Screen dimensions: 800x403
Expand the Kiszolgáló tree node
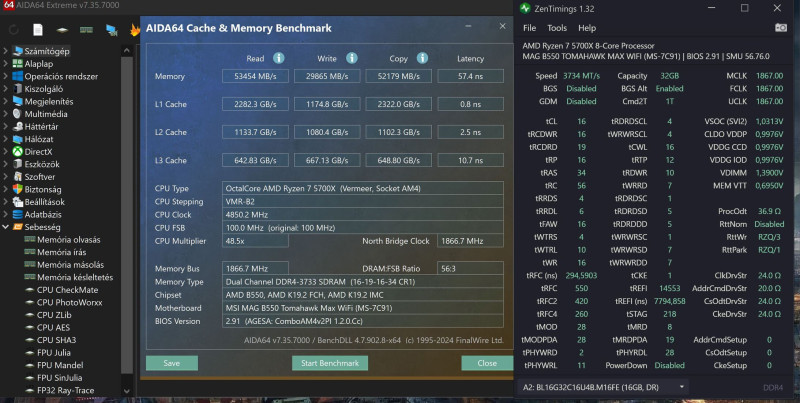pos(6,89)
